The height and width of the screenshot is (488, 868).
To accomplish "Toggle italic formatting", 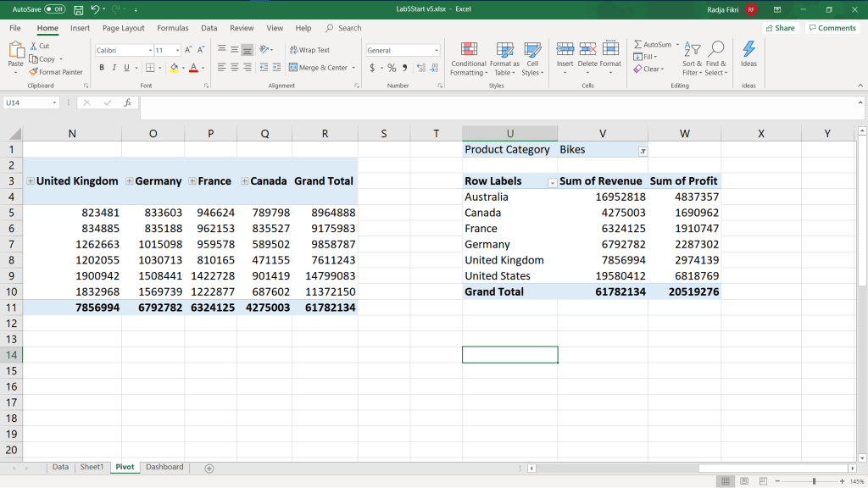I will (x=114, y=68).
